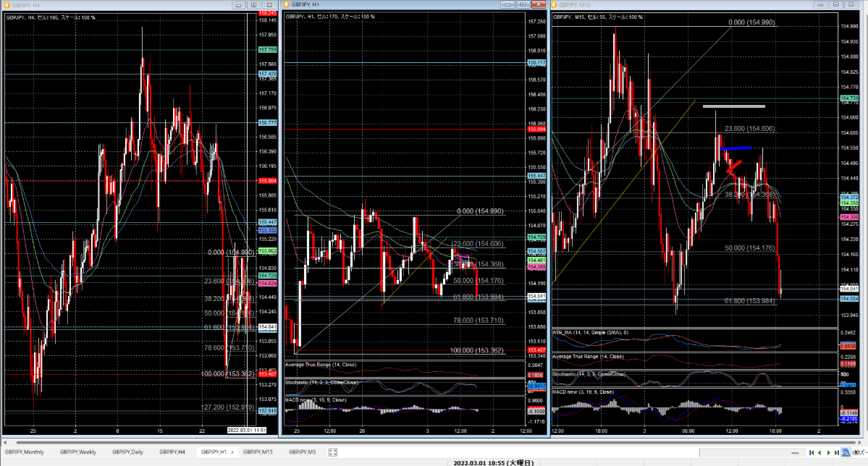This screenshot has width=868, height=466.
Task: Click the 23.600 (154.606) Fibonacci label on M15 chart
Action: pyautogui.click(x=749, y=128)
